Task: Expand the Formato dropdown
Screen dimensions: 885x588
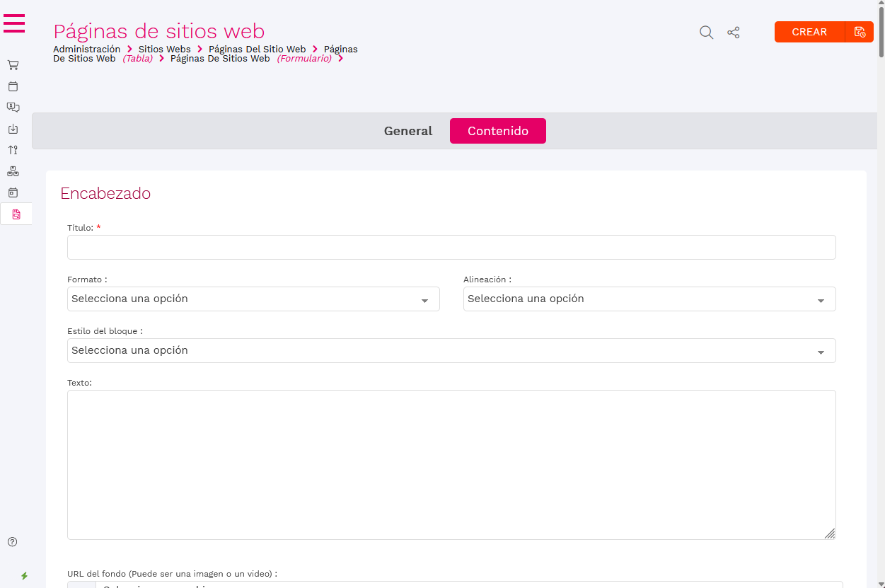Action: tap(253, 299)
